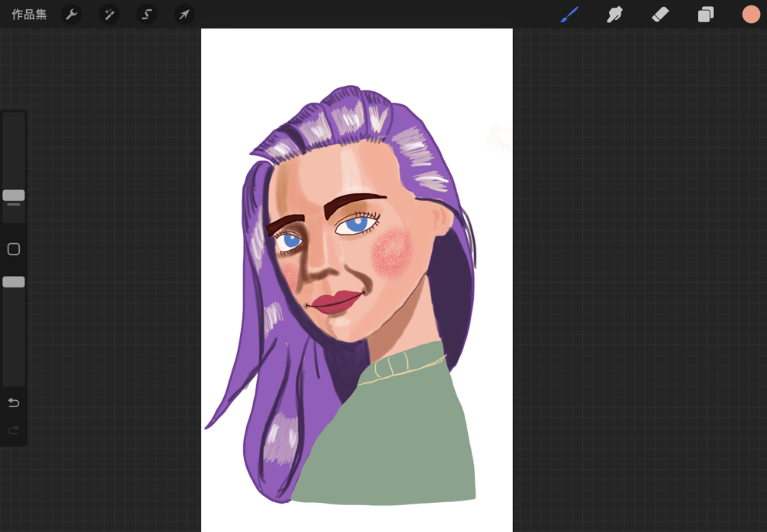Open the Layers panel
This screenshot has height=532, width=767.
click(x=706, y=15)
